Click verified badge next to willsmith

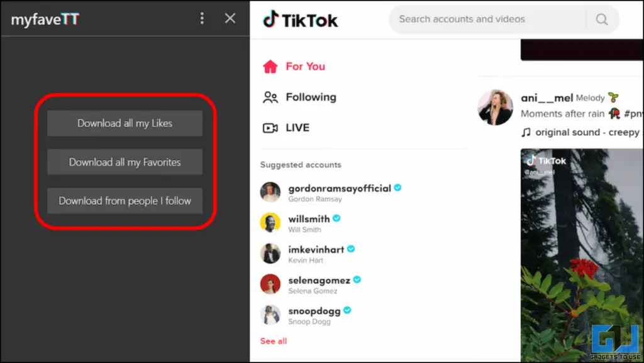point(337,218)
